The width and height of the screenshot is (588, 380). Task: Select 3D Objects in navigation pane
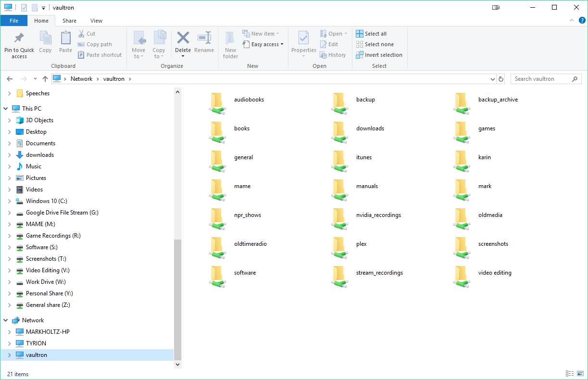(x=39, y=120)
